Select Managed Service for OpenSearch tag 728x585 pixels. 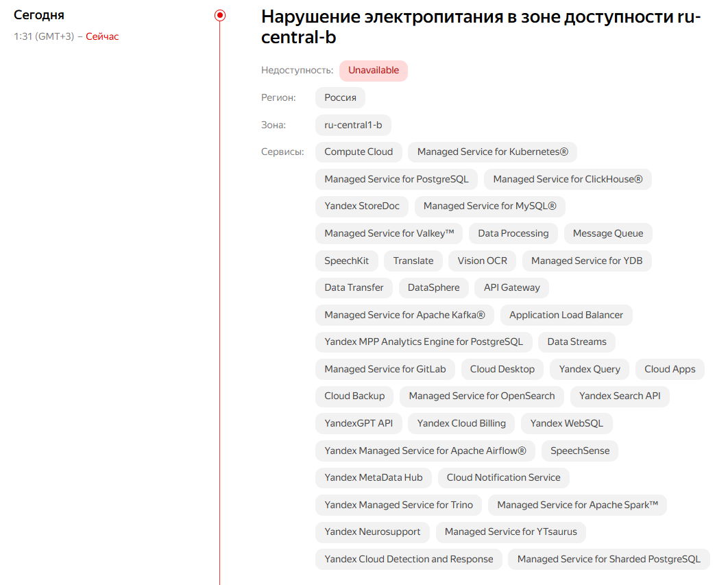point(482,396)
